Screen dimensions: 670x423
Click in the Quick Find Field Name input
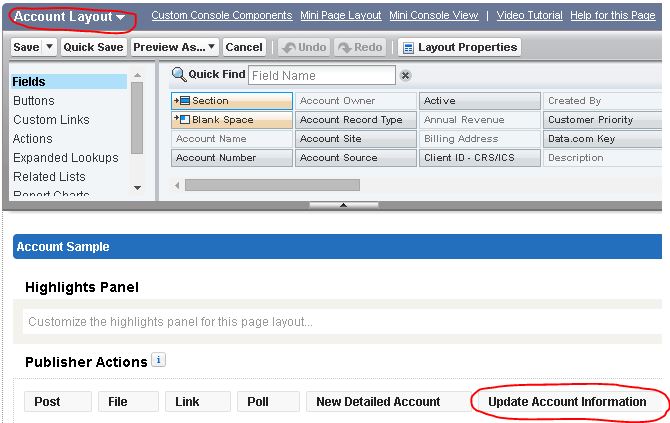point(322,75)
